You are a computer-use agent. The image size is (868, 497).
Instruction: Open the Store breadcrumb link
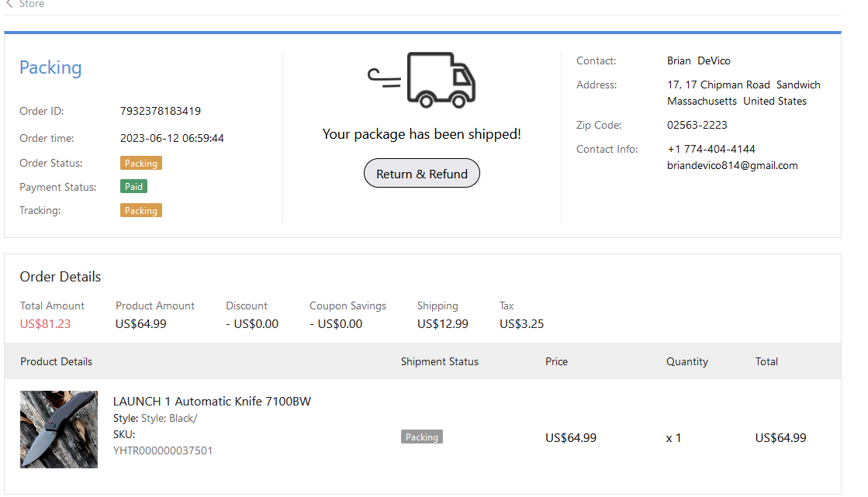point(31,4)
